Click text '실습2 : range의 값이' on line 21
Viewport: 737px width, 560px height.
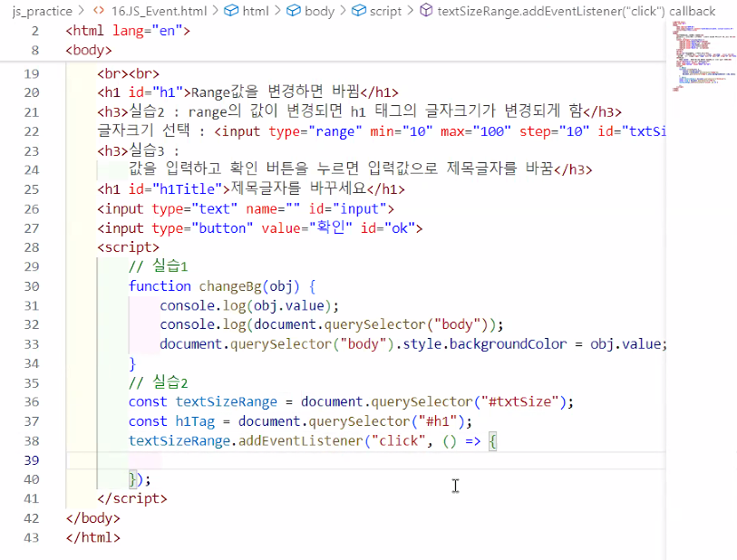coord(203,111)
